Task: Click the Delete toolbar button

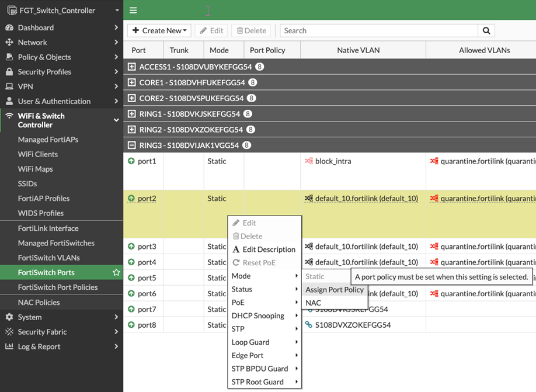Action: [251, 31]
